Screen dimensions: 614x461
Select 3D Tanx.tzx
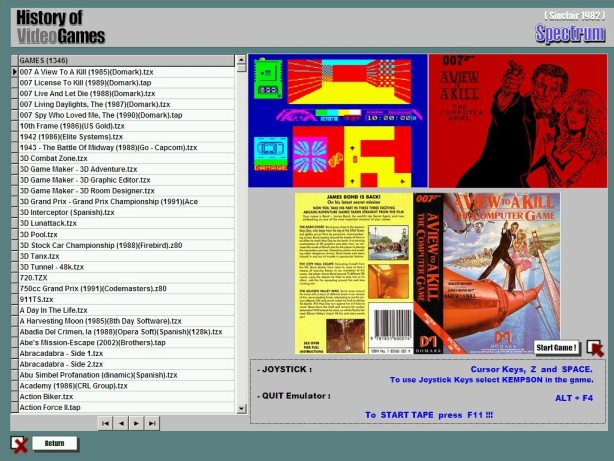[126, 256]
